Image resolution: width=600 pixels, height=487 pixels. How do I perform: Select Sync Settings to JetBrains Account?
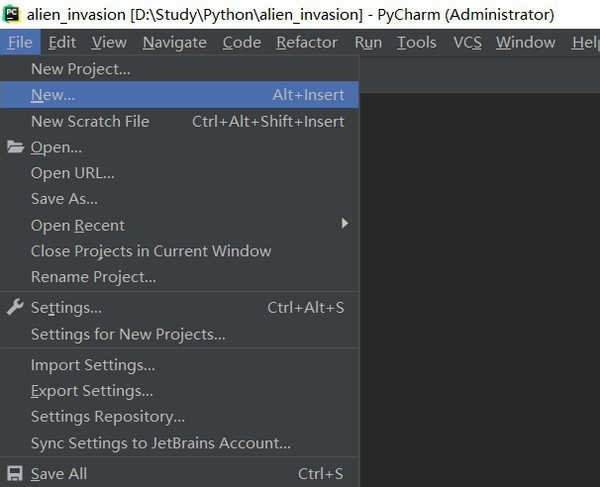tap(161, 443)
